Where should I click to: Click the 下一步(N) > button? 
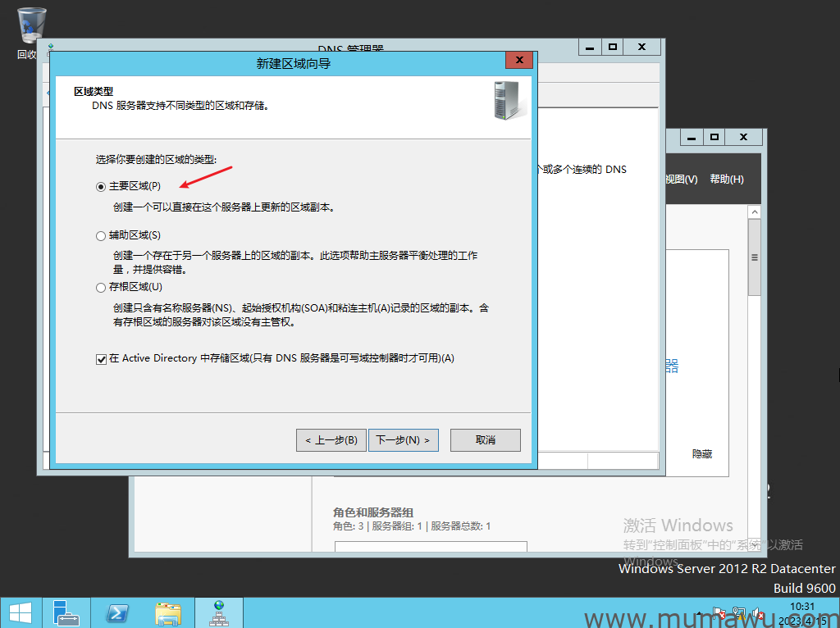(x=403, y=440)
